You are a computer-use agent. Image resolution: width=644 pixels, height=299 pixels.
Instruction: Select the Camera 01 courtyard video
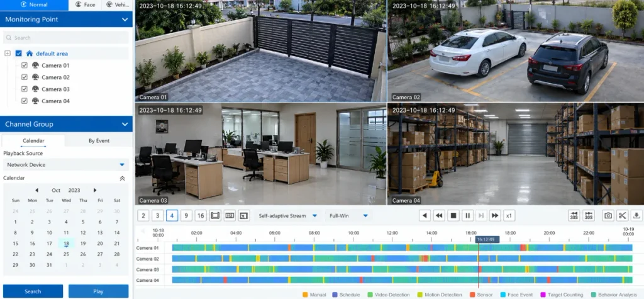click(x=261, y=51)
